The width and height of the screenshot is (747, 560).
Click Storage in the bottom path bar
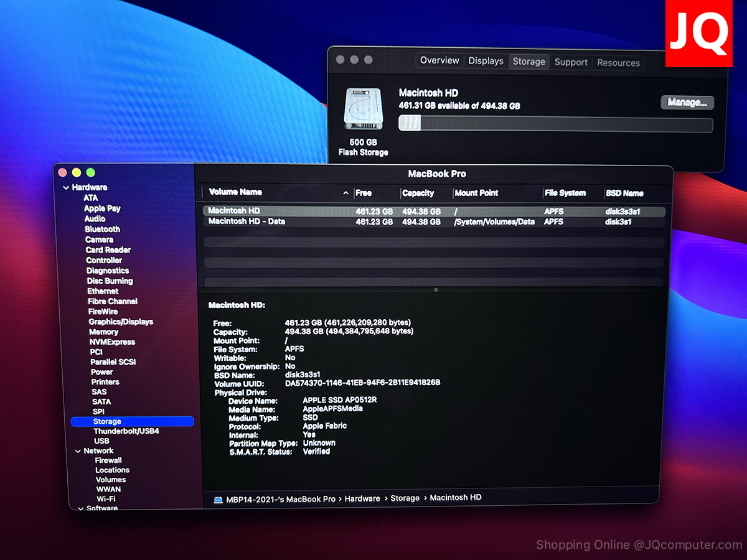tap(405, 498)
